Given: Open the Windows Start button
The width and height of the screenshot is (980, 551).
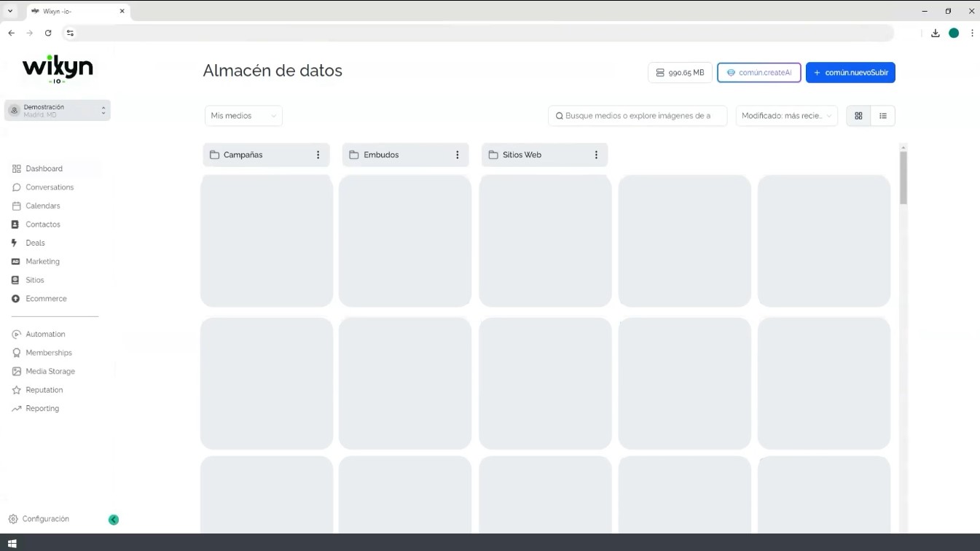Looking at the screenshot, I should point(12,544).
